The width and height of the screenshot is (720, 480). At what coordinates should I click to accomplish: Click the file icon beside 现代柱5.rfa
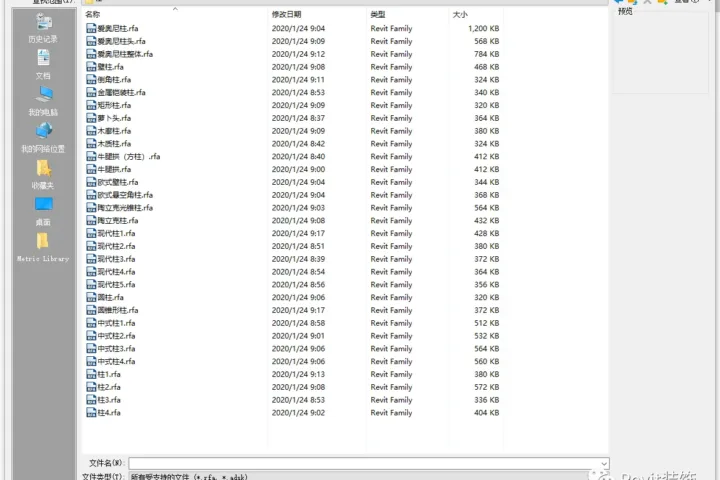tap(91, 285)
